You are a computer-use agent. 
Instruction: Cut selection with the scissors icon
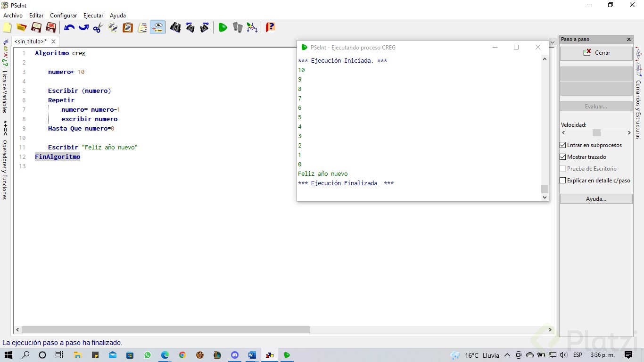coord(98,27)
